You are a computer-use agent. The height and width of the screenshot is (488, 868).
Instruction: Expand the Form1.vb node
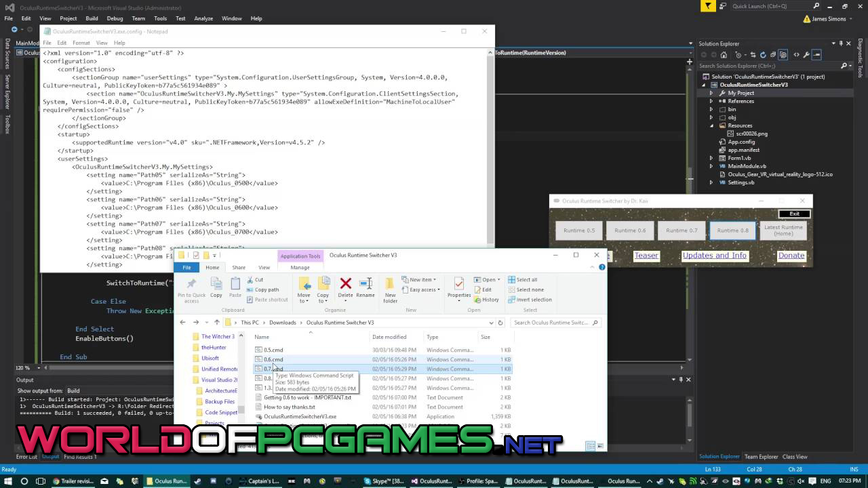[x=711, y=158]
